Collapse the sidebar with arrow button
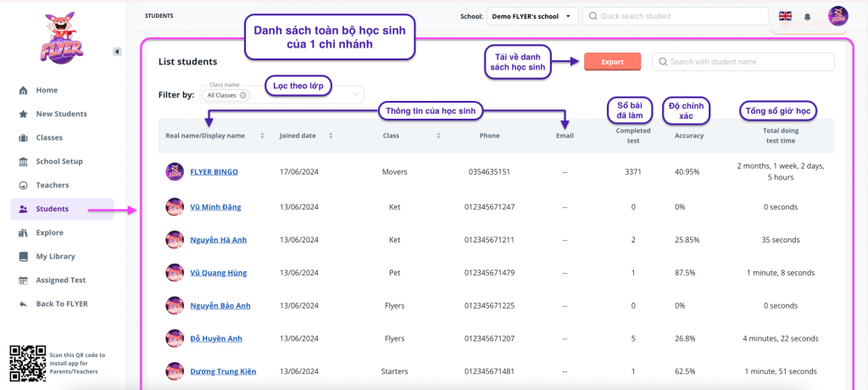868x390 pixels. [117, 52]
